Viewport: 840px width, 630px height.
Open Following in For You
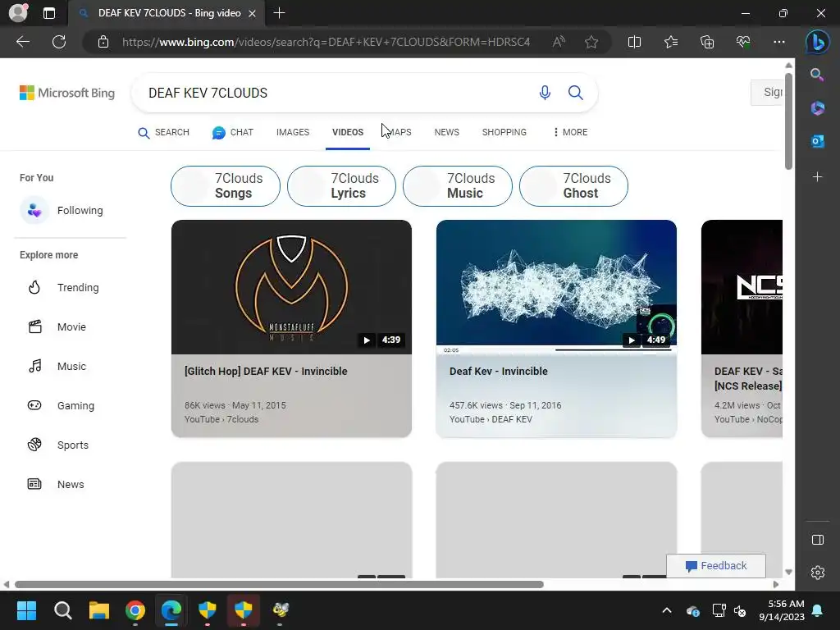coord(62,210)
